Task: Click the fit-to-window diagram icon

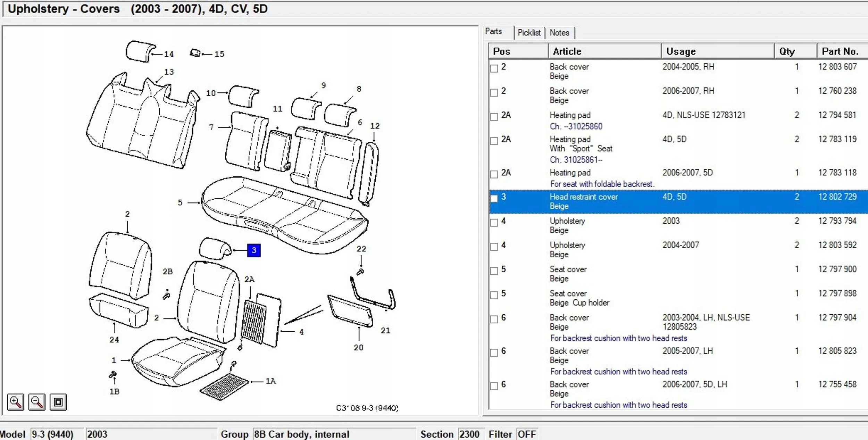Action: pos(58,402)
